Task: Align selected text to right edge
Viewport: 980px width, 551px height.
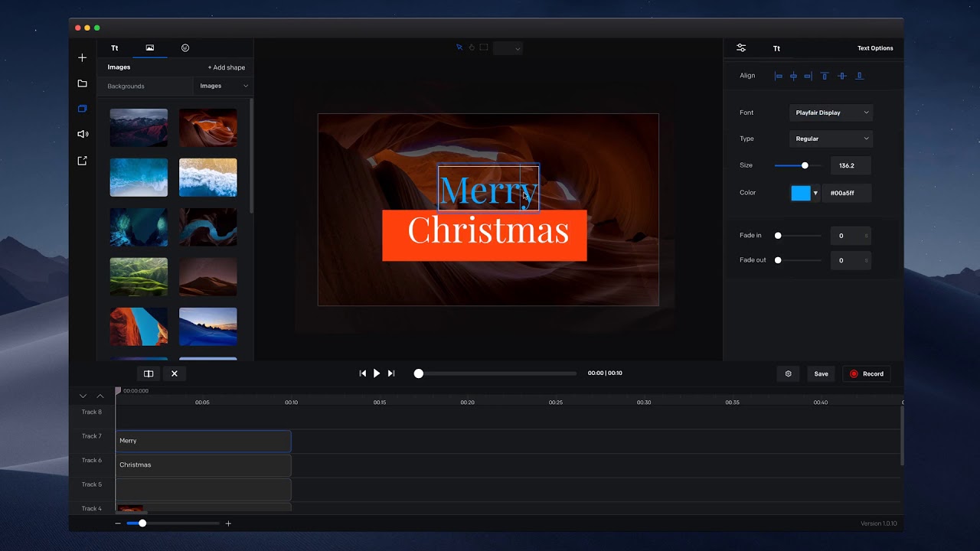Action: click(x=808, y=76)
